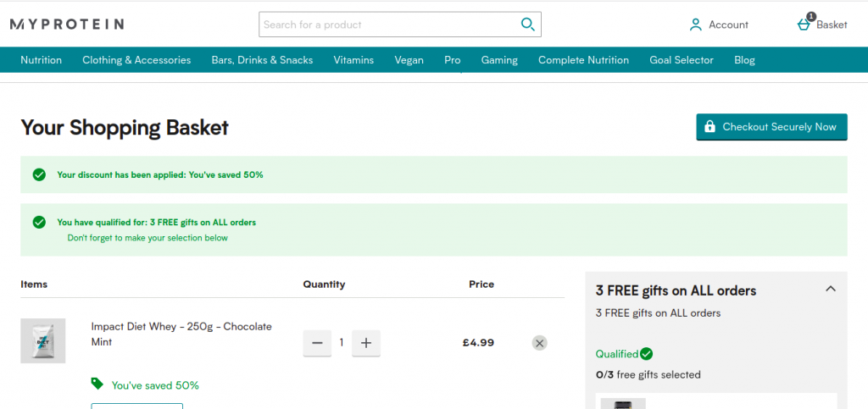Screen dimensions: 868x409
Task: Click "0/3 free gifts selected" text
Action: pos(648,375)
